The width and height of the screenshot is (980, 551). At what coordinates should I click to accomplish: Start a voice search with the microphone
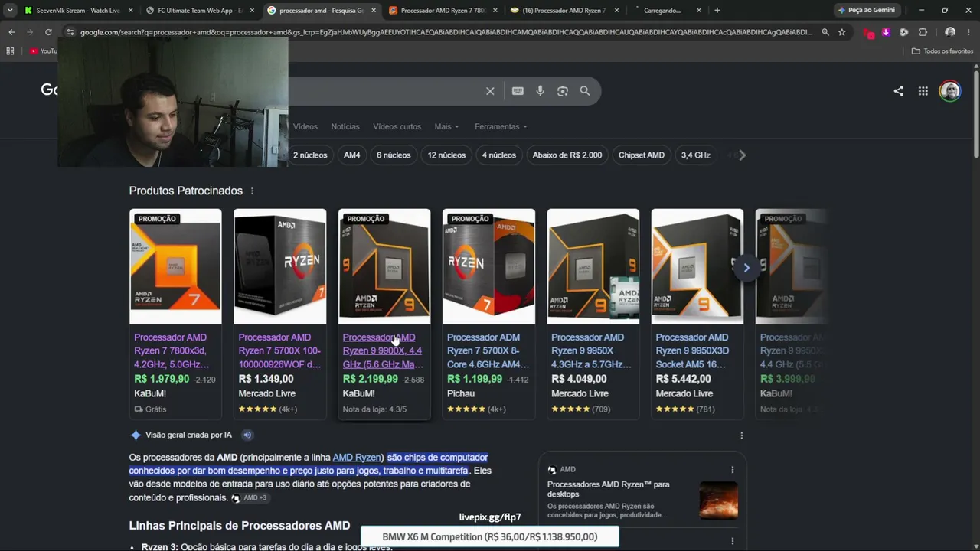pyautogui.click(x=540, y=91)
